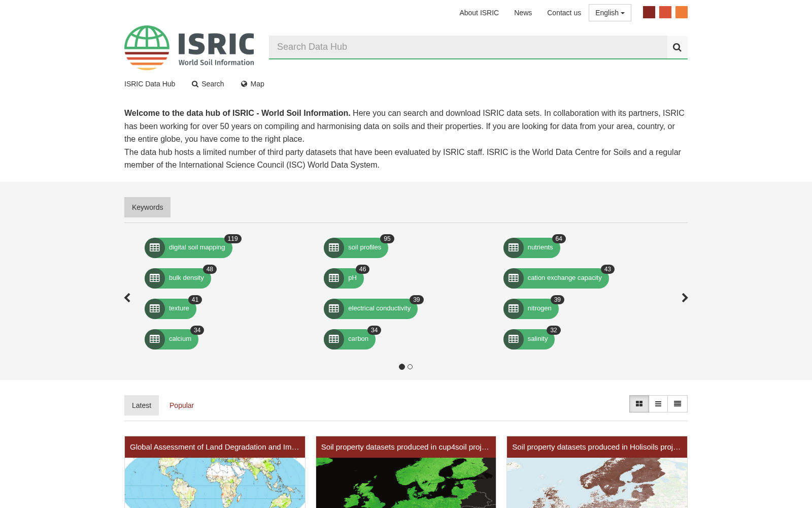The image size is (812, 508).
Task: Open Contact us link
Action: click(x=564, y=13)
